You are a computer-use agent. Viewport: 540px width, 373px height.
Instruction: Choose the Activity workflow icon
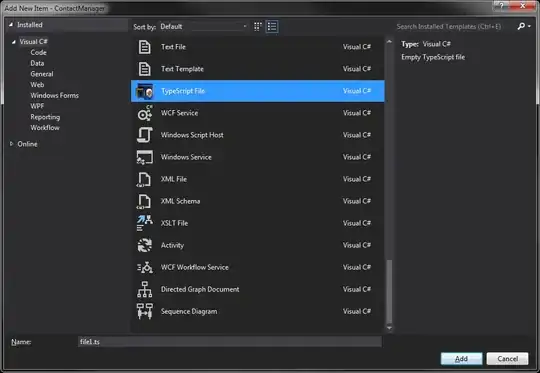pos(145,245)
